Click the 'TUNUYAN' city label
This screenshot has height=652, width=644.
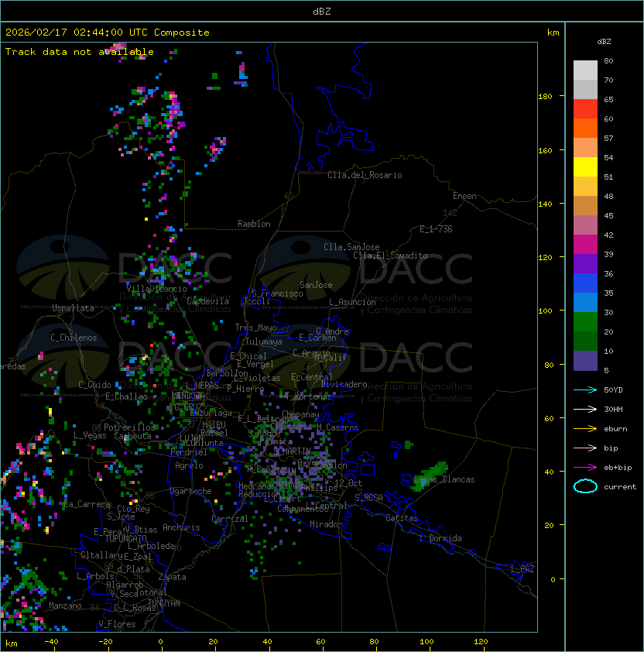(164, 603)
